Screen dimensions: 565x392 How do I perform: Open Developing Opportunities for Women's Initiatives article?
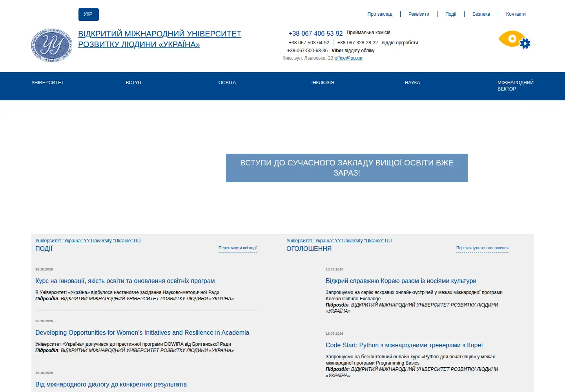point(142,333)
